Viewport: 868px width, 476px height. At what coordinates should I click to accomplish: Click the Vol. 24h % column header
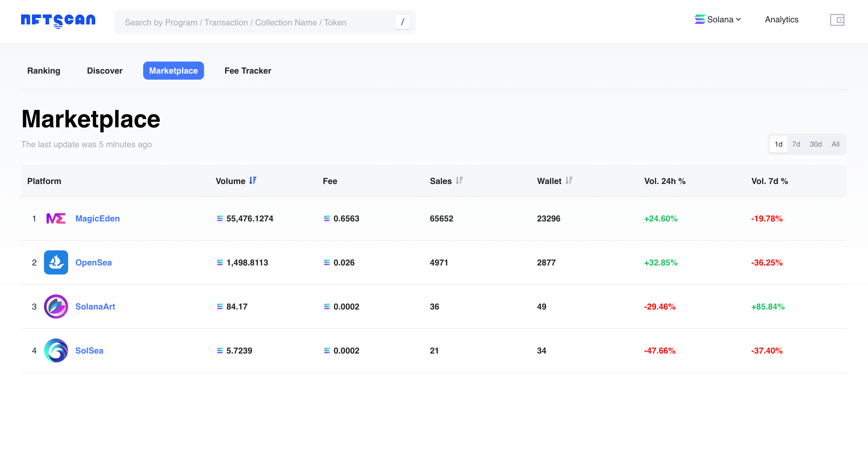coord(665,181)
